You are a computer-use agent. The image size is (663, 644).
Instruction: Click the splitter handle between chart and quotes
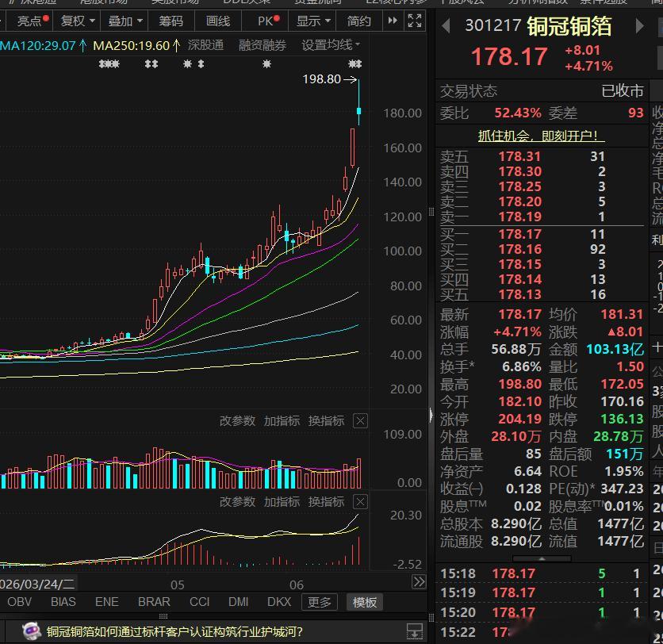coord(431,212)
